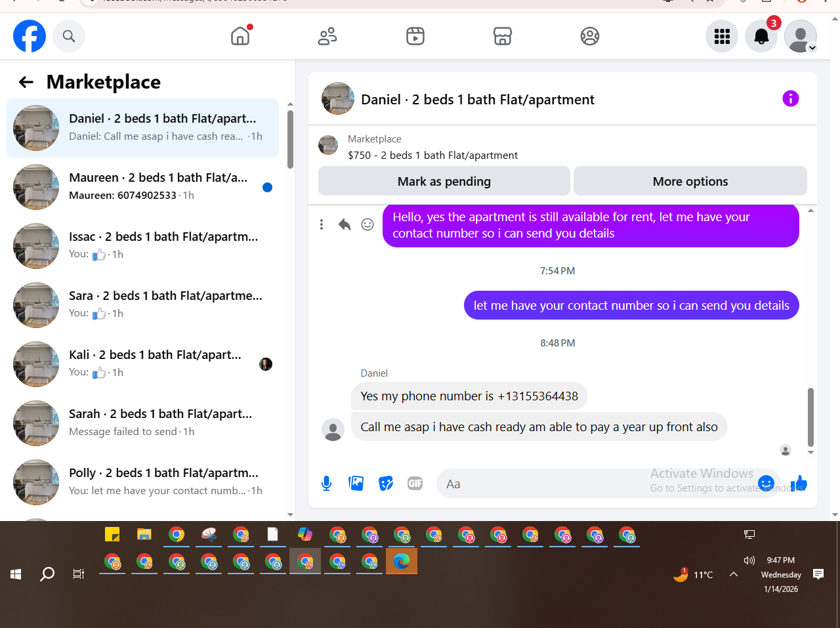Click Mark as pending button
Image resolution: width=840 pixels, height=628 pixels.
[x=444, y=181]
